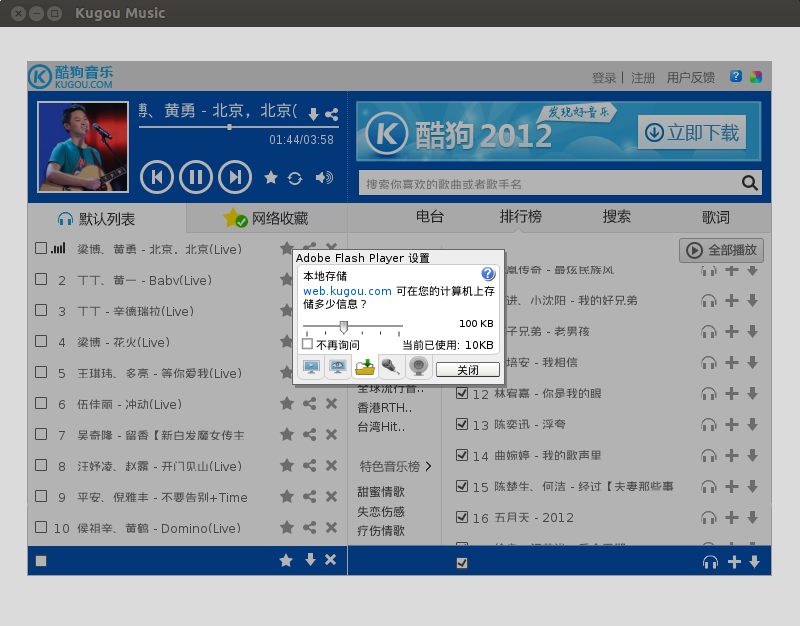Remove song 10 Domino(Live) from list
The width and height of the screenshot is (800, 626).
coord(332,527)
